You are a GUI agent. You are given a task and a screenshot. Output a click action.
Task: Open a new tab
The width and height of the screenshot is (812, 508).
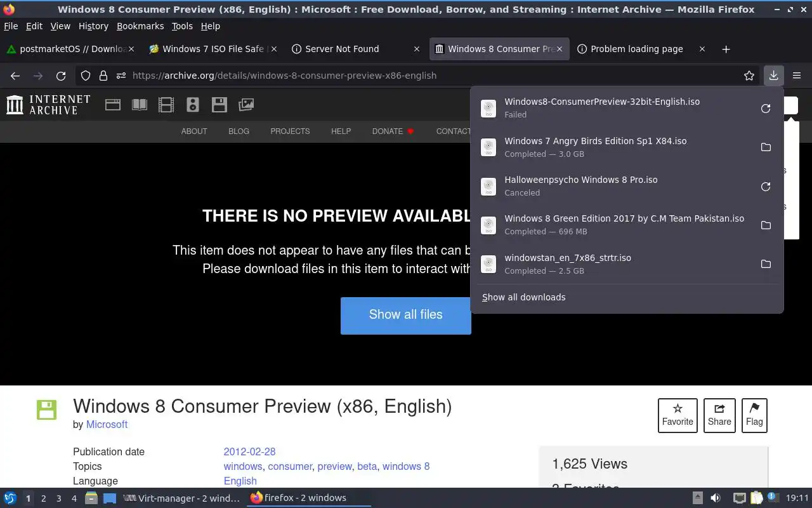point(726,49)
